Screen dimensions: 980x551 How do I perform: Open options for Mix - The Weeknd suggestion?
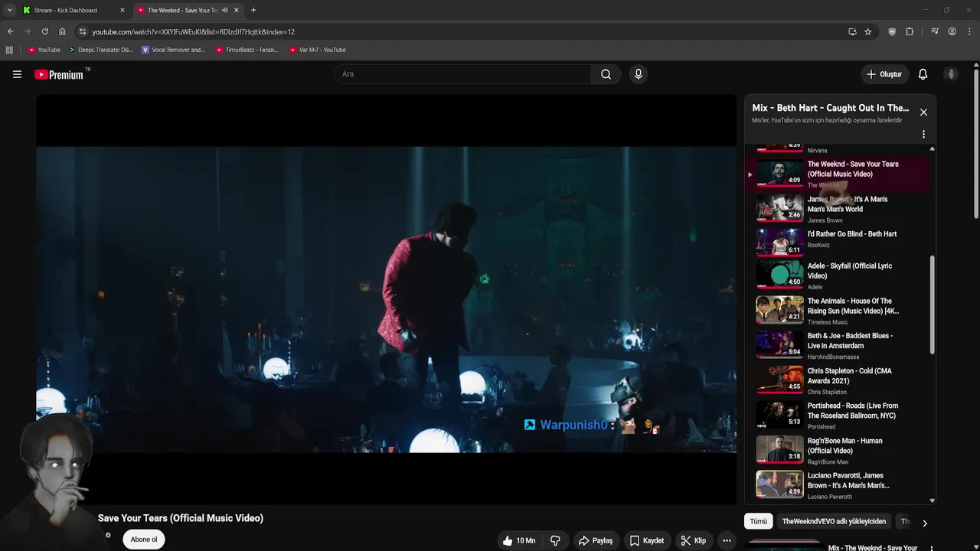(932, 548)
